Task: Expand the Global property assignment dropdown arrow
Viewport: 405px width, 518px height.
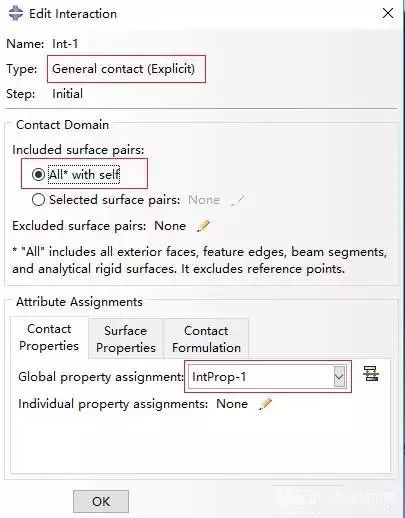Action: pos(339,377)
